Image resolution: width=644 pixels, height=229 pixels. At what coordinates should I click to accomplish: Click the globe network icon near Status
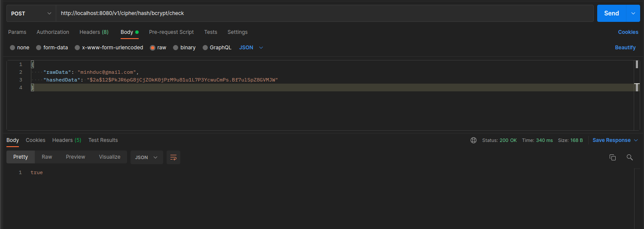tap(474, 140)
